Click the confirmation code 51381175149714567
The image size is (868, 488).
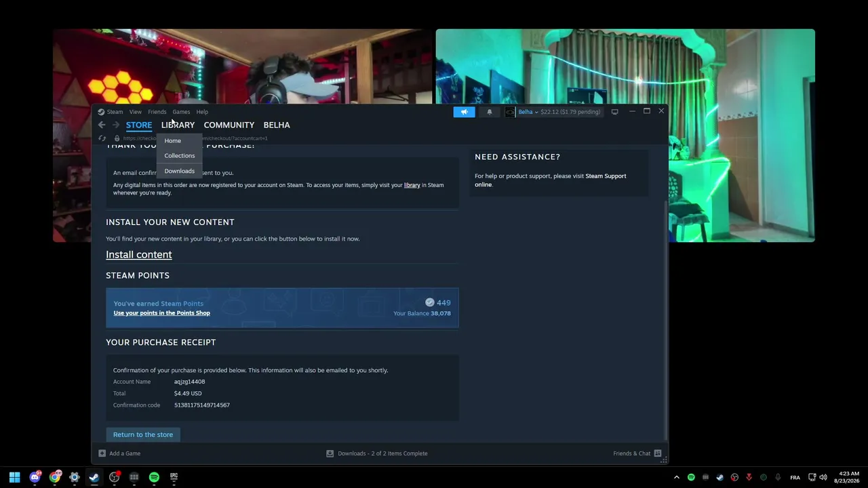point(202,405)
